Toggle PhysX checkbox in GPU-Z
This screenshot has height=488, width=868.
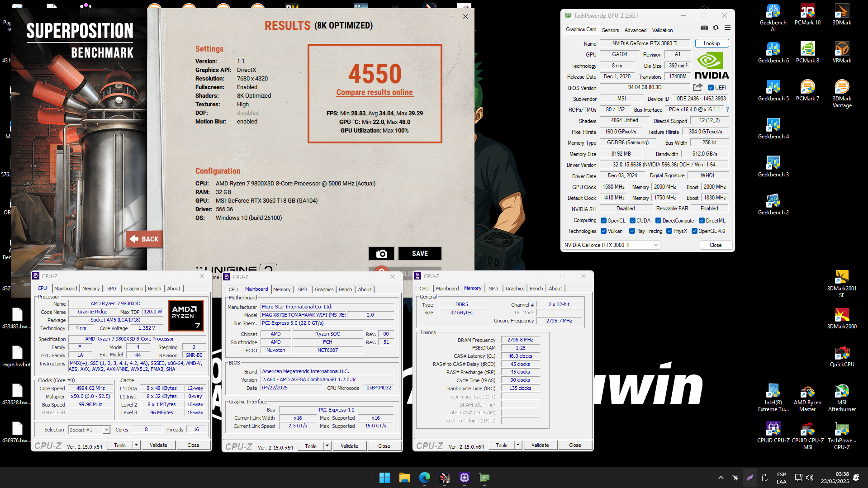[669, 231]
